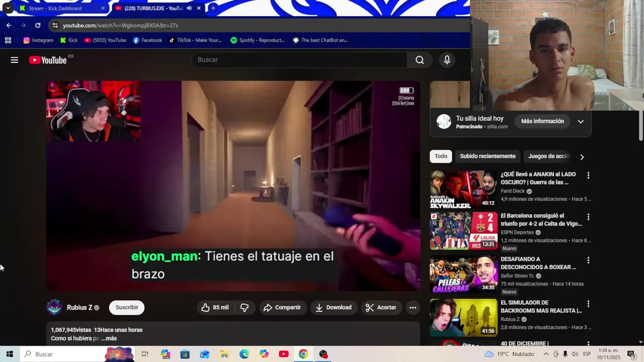This screenshot has width=644, height=362.
Task: Show more filter chips with right arrow
Action: click(582, 157)
